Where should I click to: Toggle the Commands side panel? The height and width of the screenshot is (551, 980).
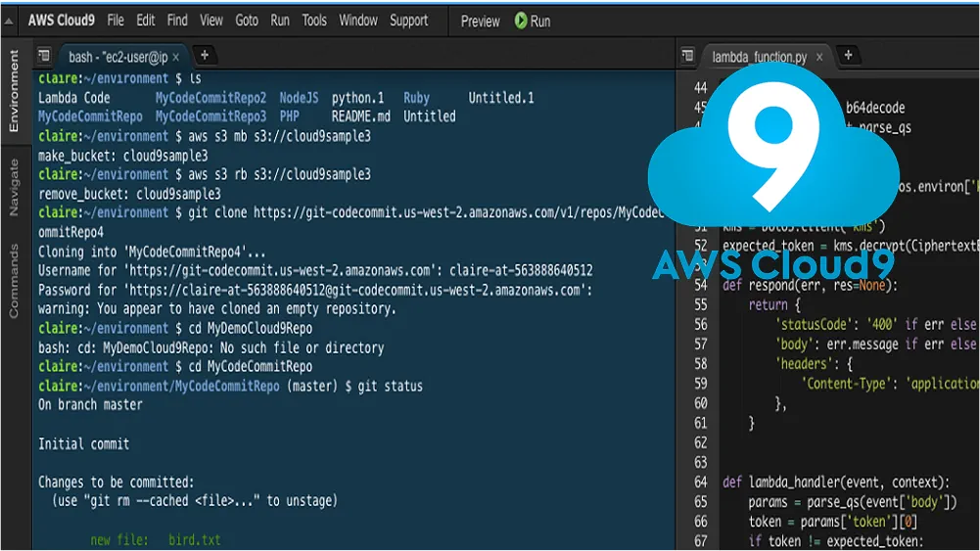pos(14,280)
